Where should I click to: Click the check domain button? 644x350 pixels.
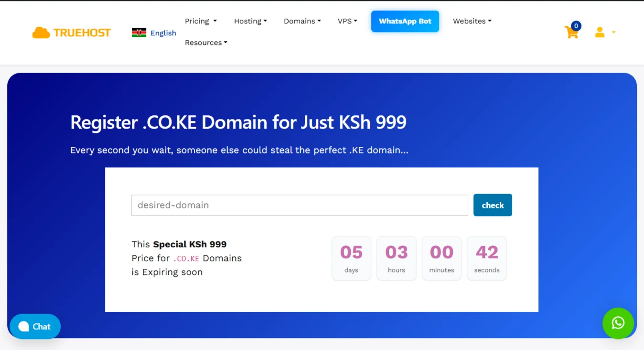[493, 205]
